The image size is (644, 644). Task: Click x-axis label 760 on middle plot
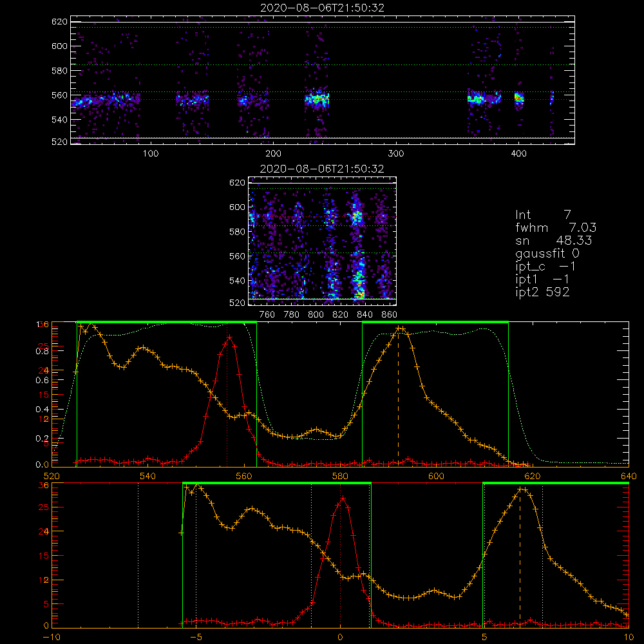[267, 315]
